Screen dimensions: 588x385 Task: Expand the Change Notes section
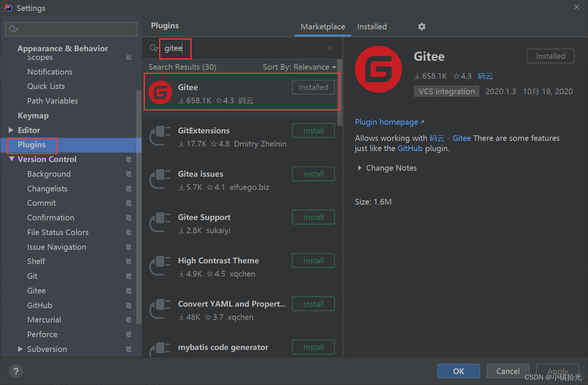coord(359,168)
